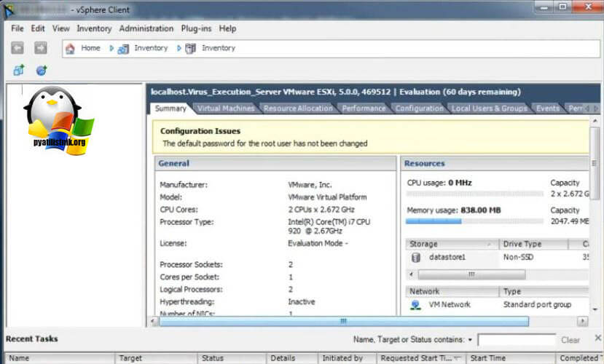
Task: Click the summary vertical scroll up arrow
Action: (595, 121)
